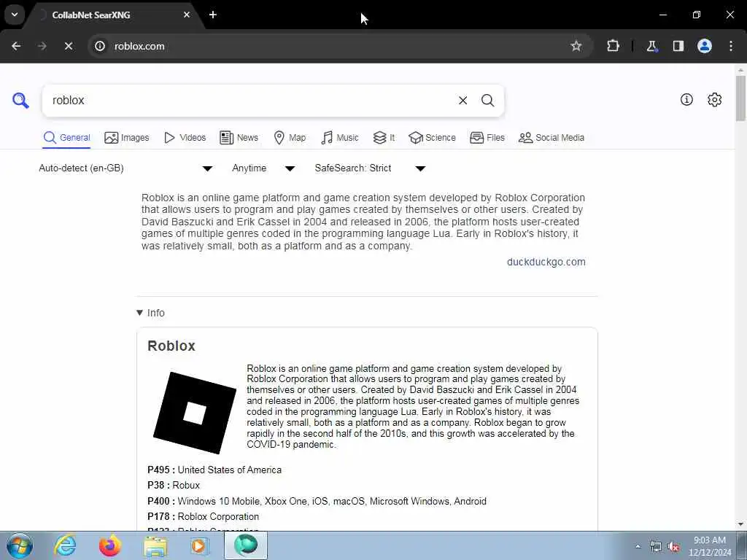747x560 pixels.
Task: Open Chrome extensions puzzle icon
Action: (613, 46)
